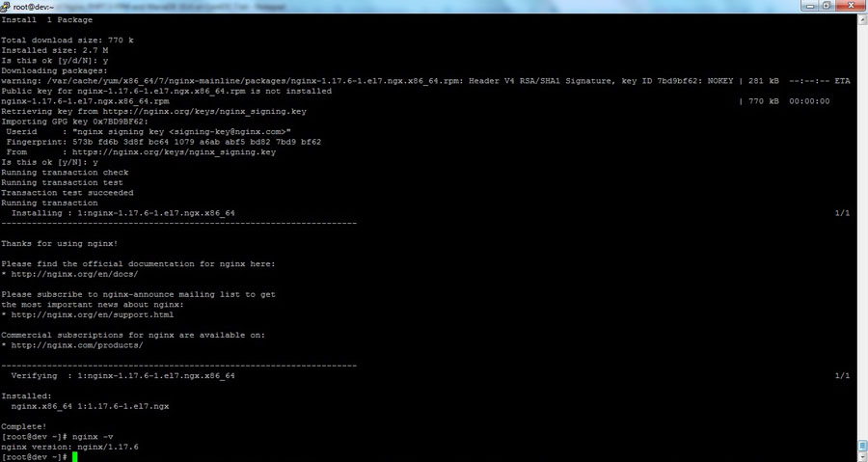Open the PuTTY system menu icon
The image size is (868, 462).
6,7
